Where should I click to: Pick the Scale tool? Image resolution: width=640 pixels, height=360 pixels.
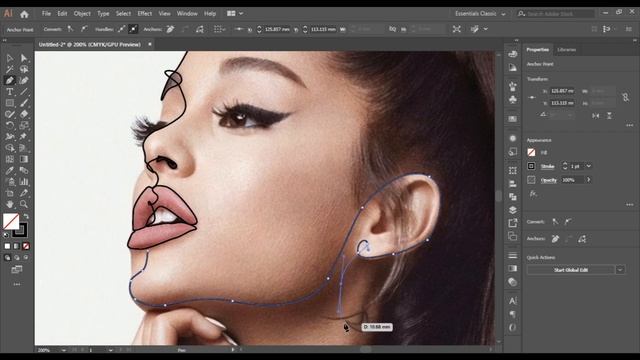point(24,125)
